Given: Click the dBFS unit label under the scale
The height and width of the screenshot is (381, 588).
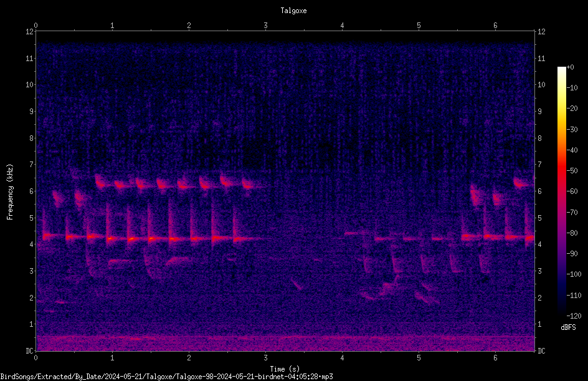Looking at the screenshot, I should point(568,327).
